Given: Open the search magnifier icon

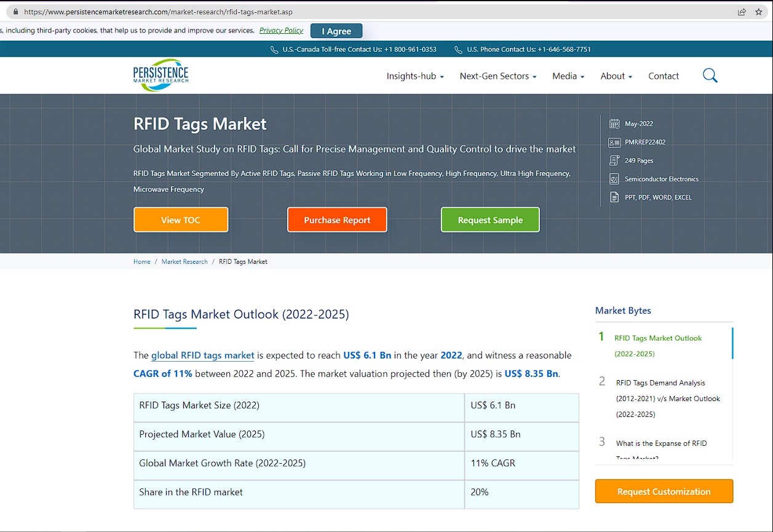Looking at the screenshot, I should 710,75.
